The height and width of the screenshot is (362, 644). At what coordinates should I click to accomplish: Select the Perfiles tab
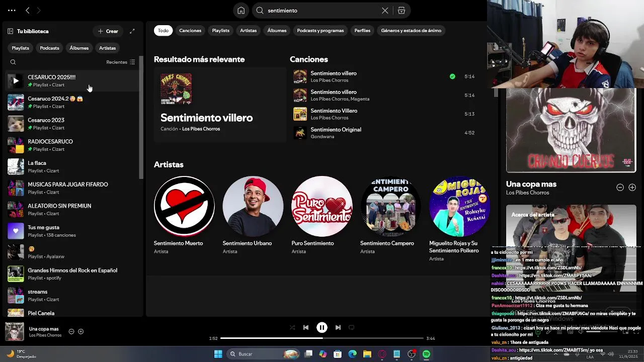click(362, 31)
